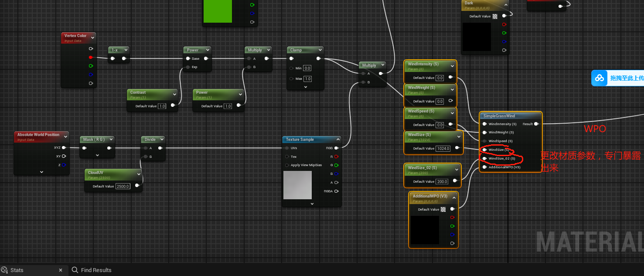Open the Find Results tab
The image size is (644, 276).
[96, 270]
